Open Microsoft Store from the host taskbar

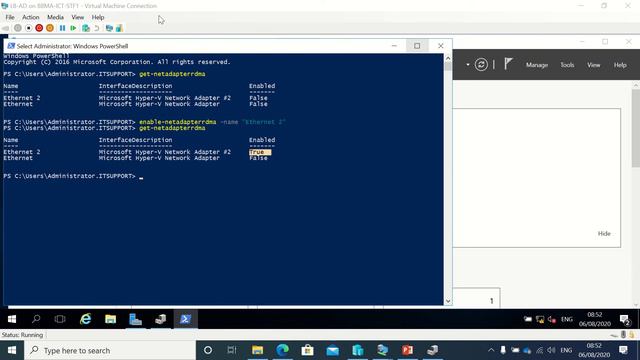pos(307,350)
